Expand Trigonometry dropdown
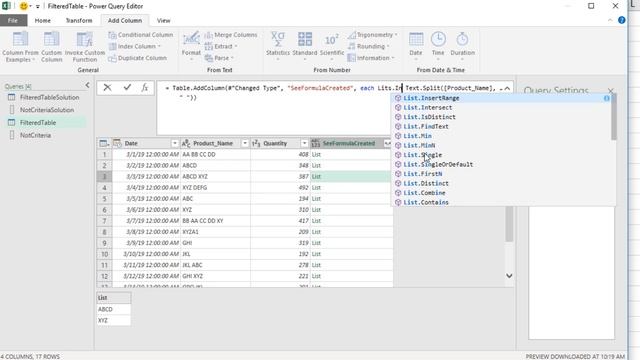640x360 pixels. pos(372,35)
